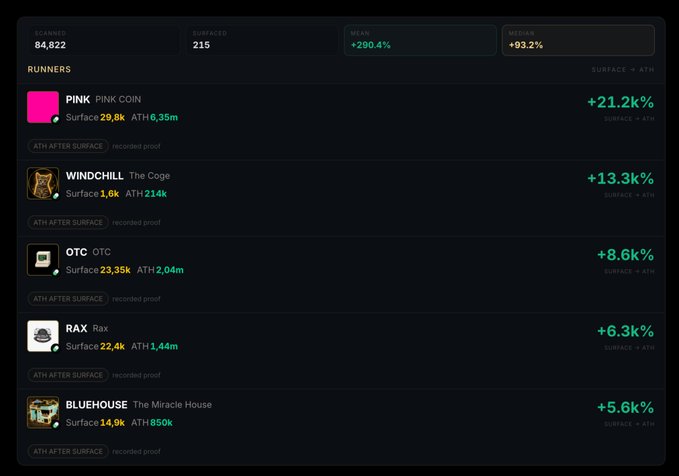This screenshot has width=679, height=476.
Task: Click the ATH AFTER SURFACE tag for WINDCHILL
Action: click(68, 222)
